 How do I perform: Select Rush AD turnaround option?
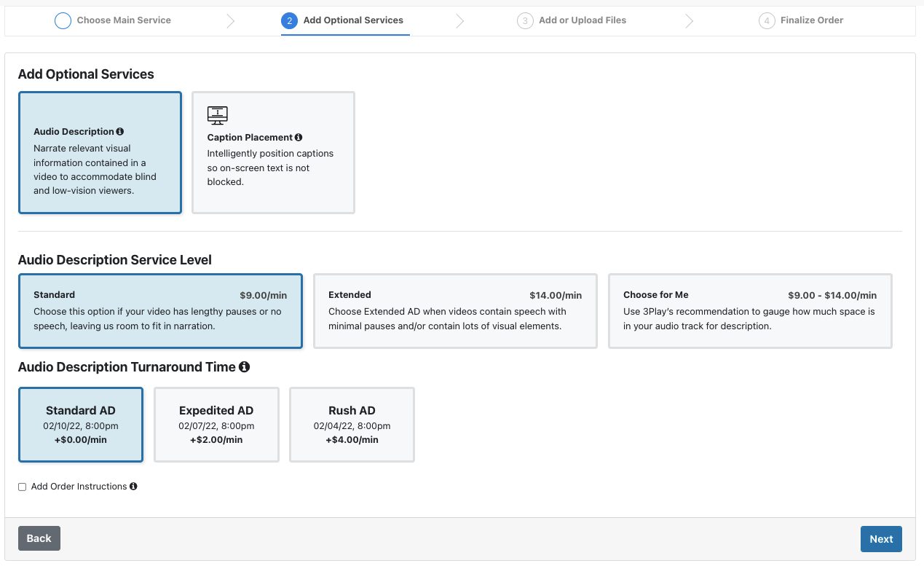point(352,425)
